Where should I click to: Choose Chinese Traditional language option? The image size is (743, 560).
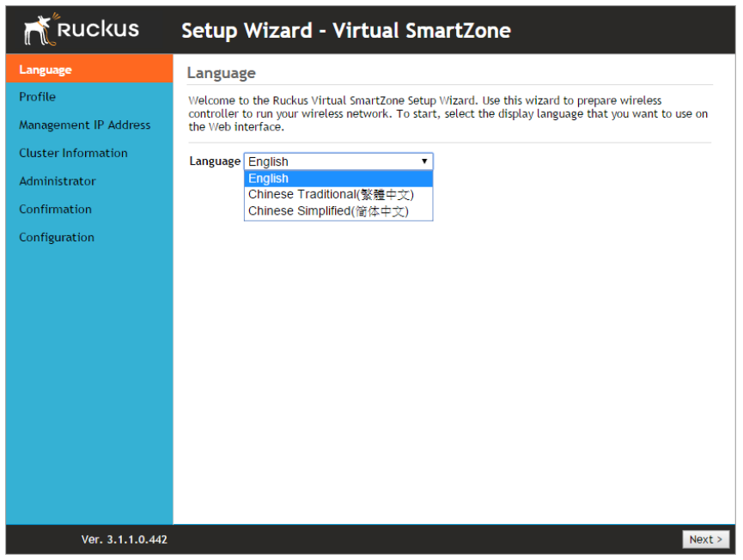338,194
